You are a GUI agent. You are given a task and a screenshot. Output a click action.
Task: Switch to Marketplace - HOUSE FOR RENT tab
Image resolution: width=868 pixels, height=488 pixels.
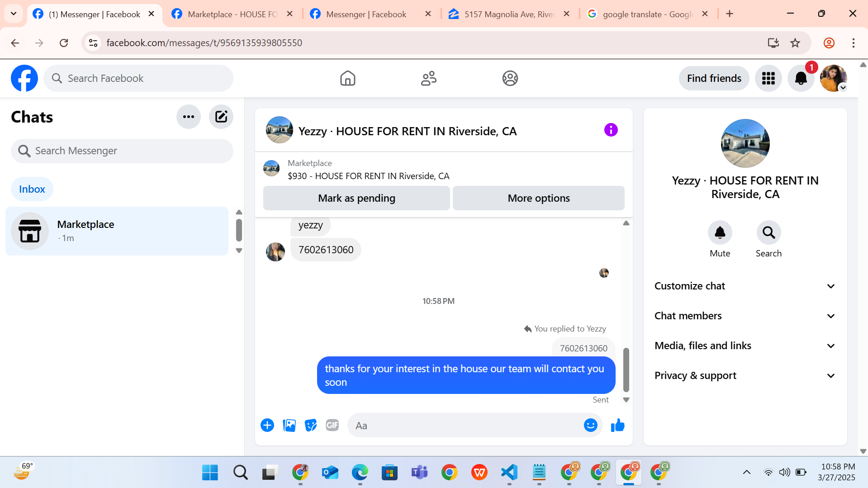click(x=232, y=14)
